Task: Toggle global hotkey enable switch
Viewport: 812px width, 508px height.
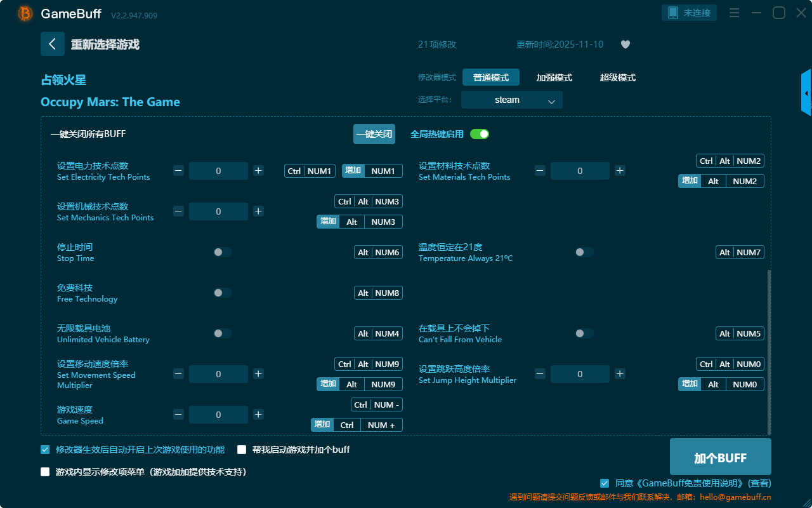Action: click(x=480, y=134)
